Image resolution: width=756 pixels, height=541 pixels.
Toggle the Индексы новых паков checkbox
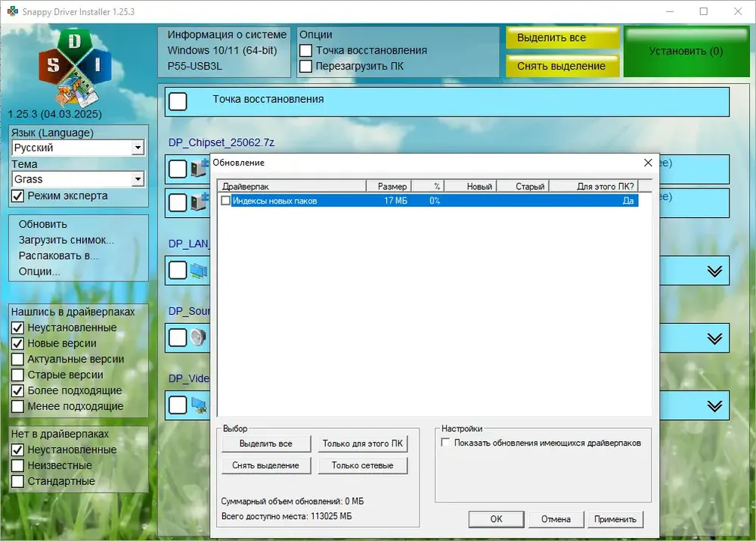click(x=225, y=201)
